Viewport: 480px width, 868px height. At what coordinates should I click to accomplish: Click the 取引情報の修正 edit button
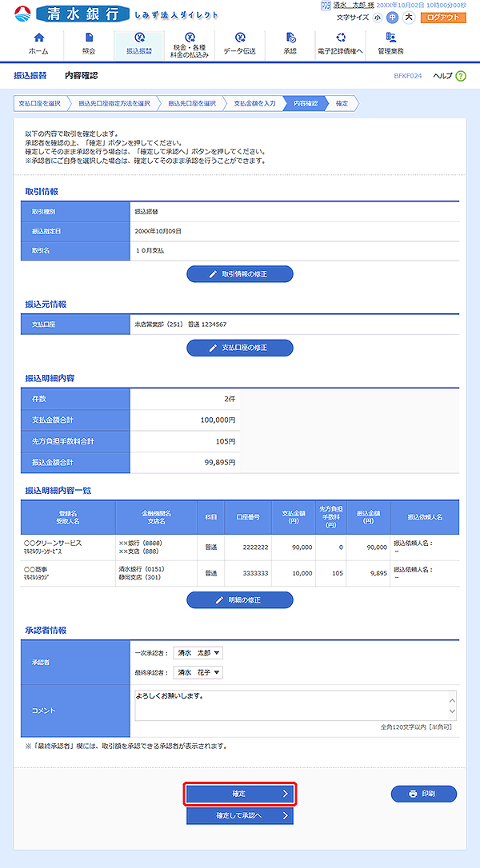(239, 274)
